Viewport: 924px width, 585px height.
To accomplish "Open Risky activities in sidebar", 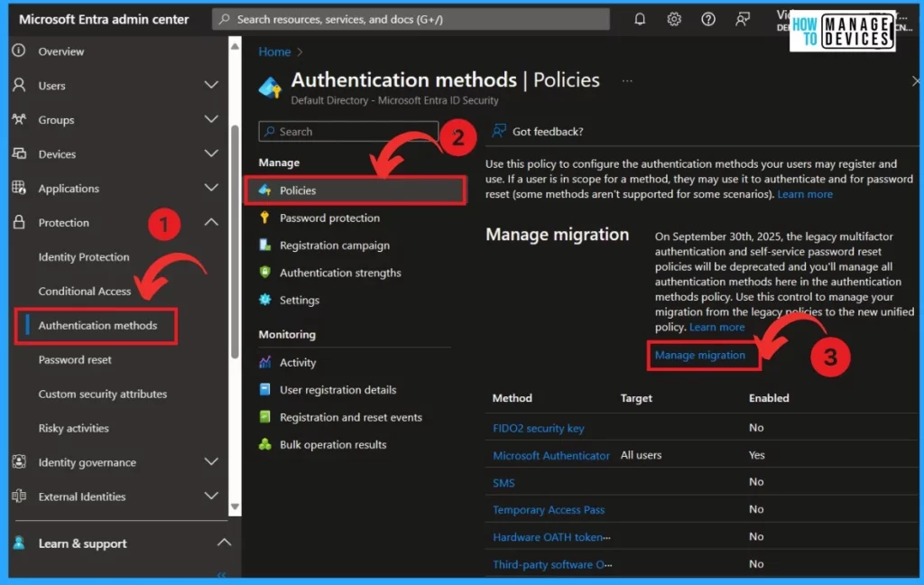I will (74, 428).
